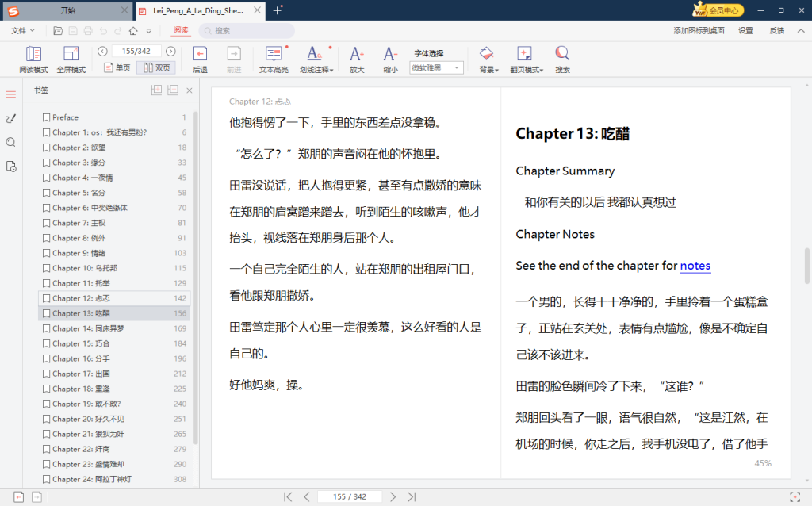Viewport: 812px width, 506px height.
Task: Switch to the 开始 tab
Action: (x=67, y=10)
